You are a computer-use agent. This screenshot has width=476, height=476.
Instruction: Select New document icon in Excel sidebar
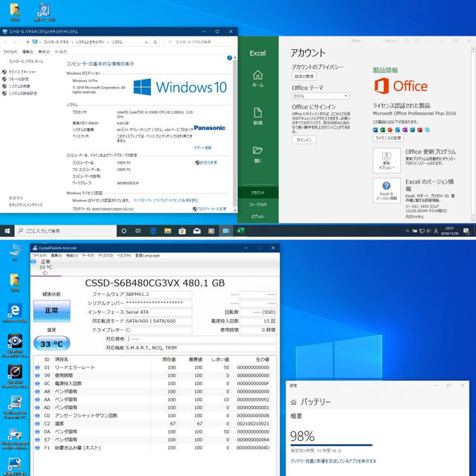pos(258,116)
